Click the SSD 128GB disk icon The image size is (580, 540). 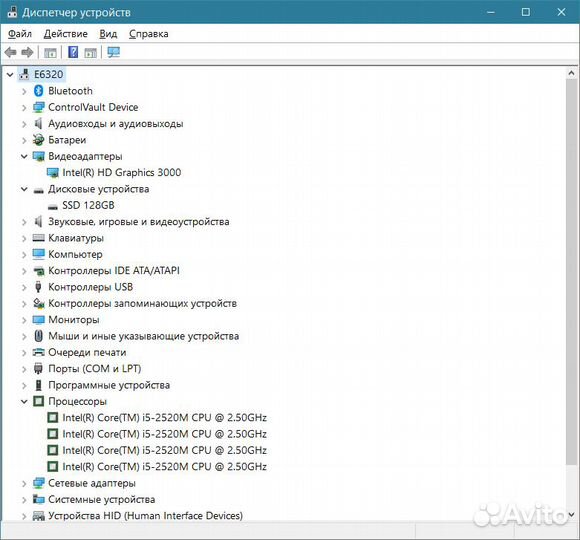pos(53,207)
